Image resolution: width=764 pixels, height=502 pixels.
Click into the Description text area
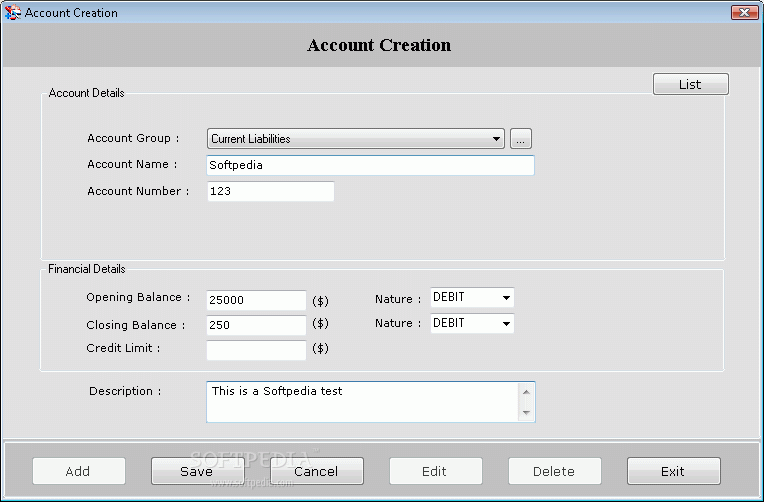363,402
